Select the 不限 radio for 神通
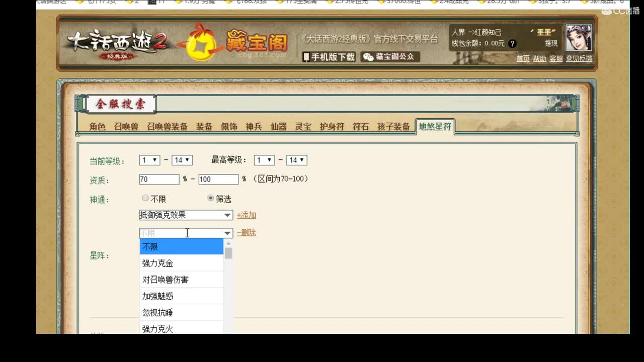This screenshot has height=362, width=644. pyautogui.click(x=145, y=199)
